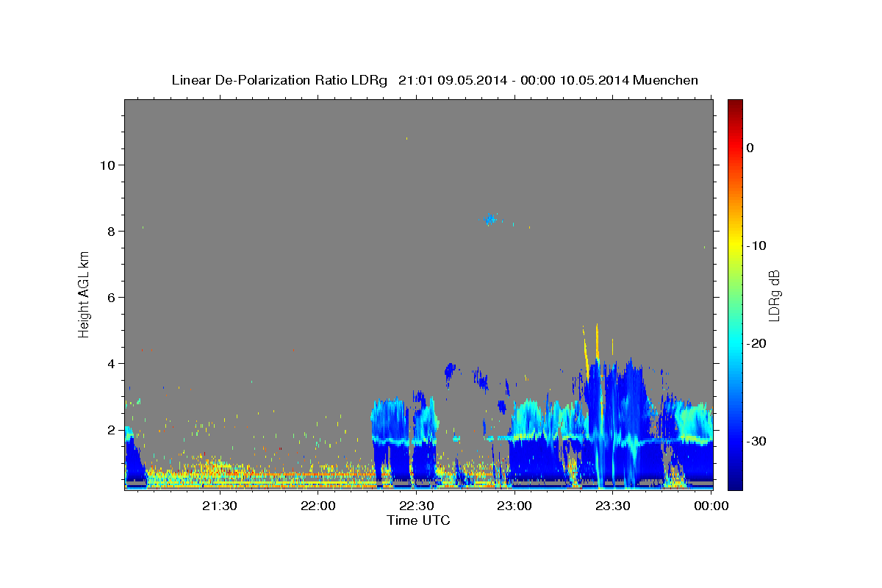
Task: Click the colorbar value 0
Action: click(x=750, y=148)
